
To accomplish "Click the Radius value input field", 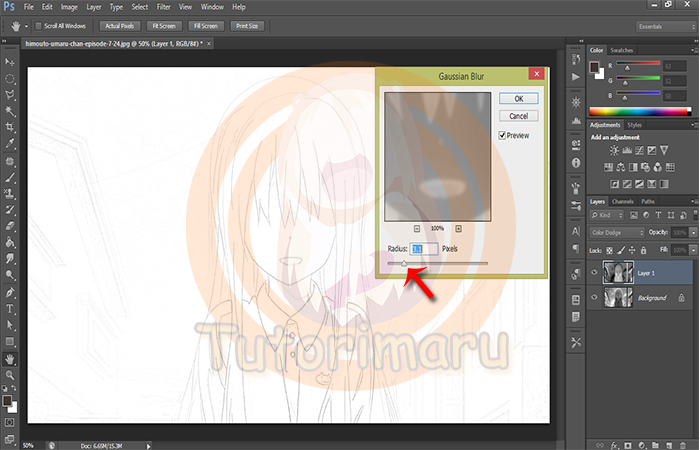I will point(424,249).
